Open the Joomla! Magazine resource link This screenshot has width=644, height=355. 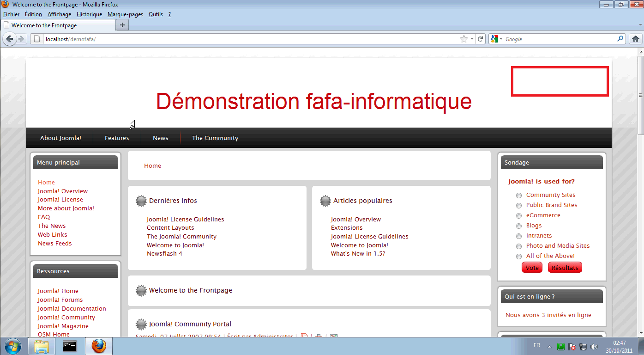[63, 326]
